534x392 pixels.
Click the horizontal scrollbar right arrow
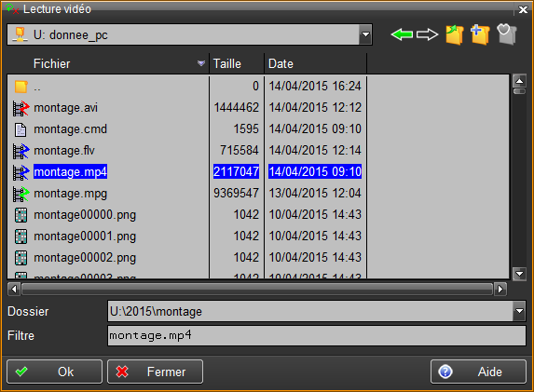500,290
